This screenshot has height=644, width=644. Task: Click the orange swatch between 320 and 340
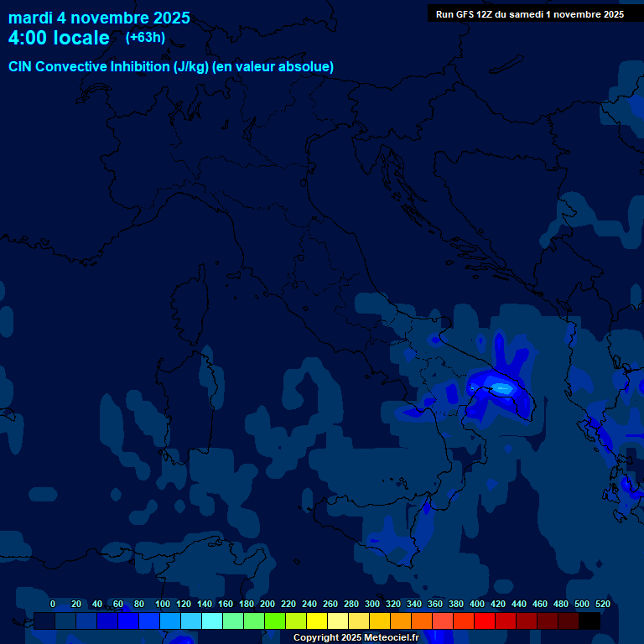401,621
